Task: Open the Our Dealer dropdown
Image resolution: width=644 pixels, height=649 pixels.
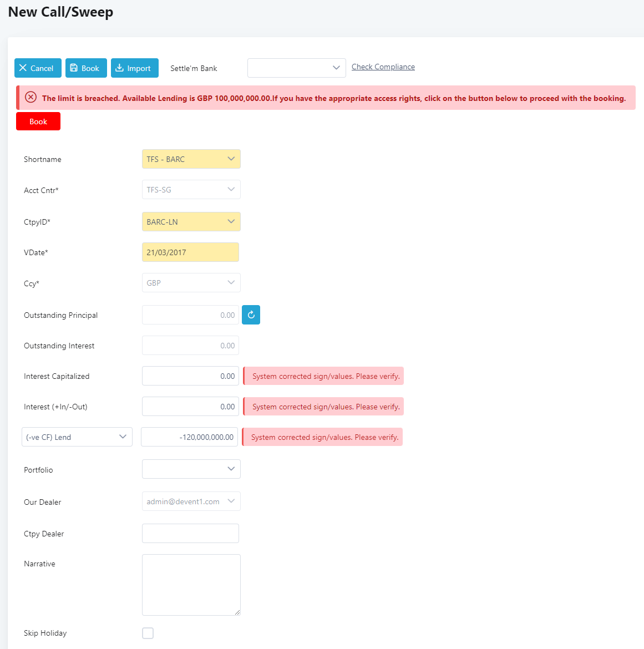Action: pyautogui.click(x=191, y=501)
